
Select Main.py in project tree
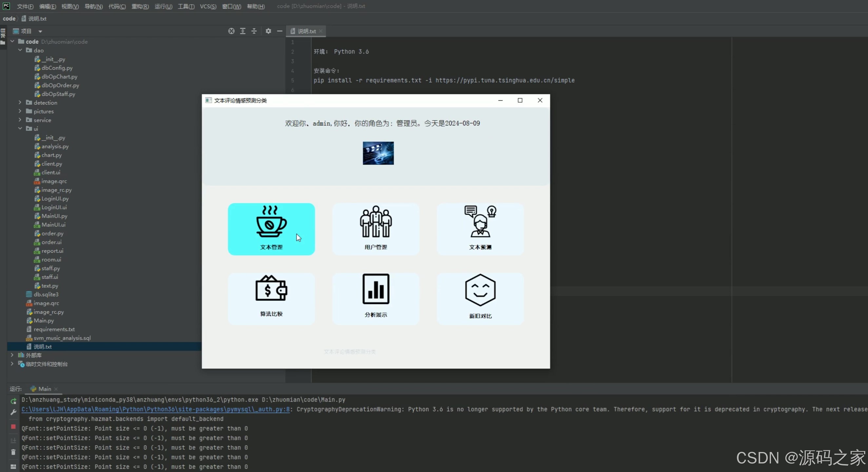click(x=44, y=320)
